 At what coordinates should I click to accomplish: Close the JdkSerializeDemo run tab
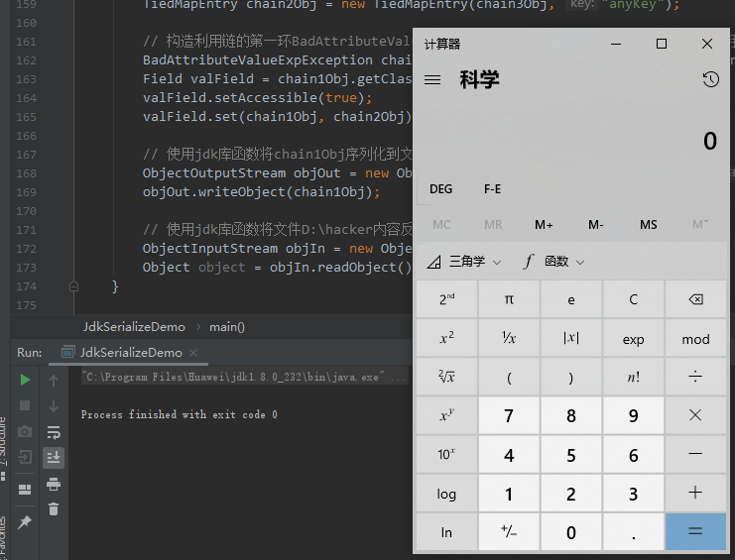tap(193, 353)
